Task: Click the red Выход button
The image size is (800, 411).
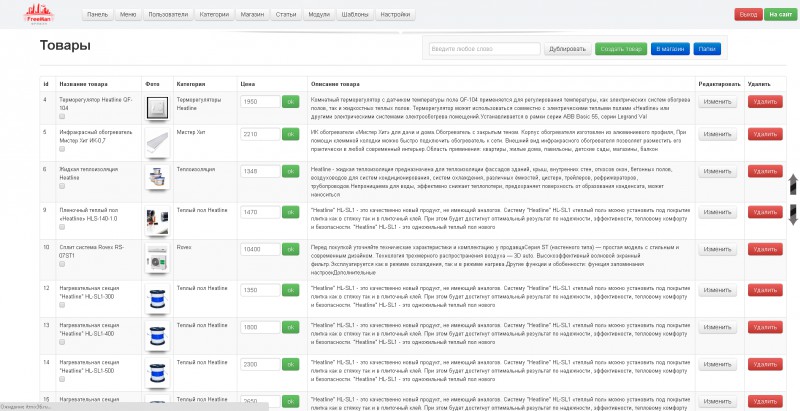Action: pyautogui.click(x=748, y=15)
